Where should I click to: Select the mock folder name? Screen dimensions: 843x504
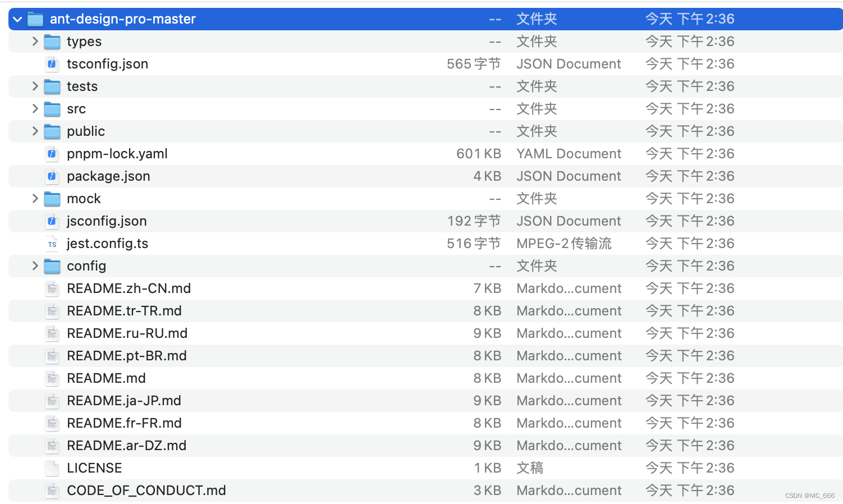coord(84,199)
